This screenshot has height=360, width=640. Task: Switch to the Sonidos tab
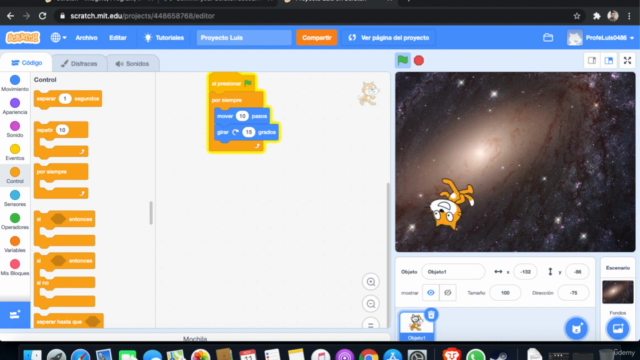tap(133, 63)
